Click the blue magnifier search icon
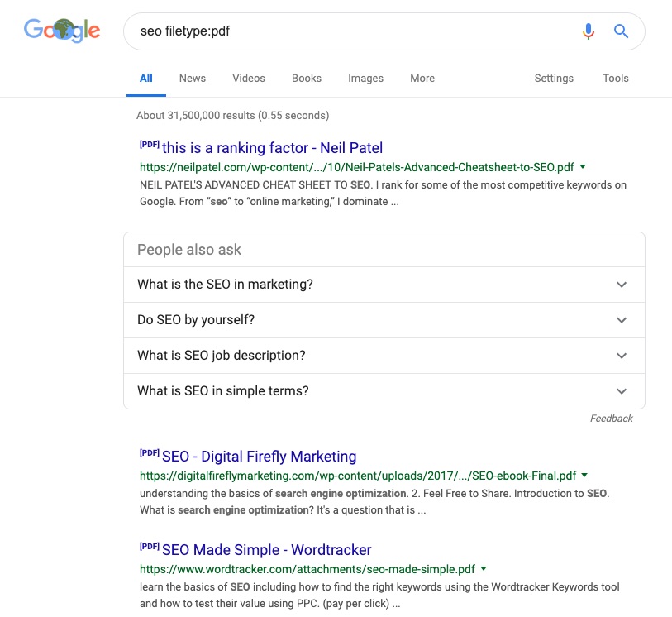 point(621,31)
